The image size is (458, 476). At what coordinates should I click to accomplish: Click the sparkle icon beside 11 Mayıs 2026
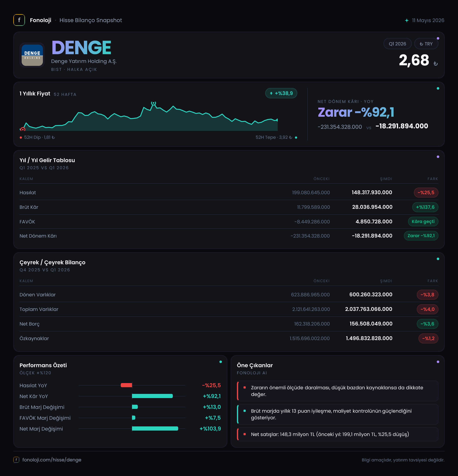[x=407, y=20]
